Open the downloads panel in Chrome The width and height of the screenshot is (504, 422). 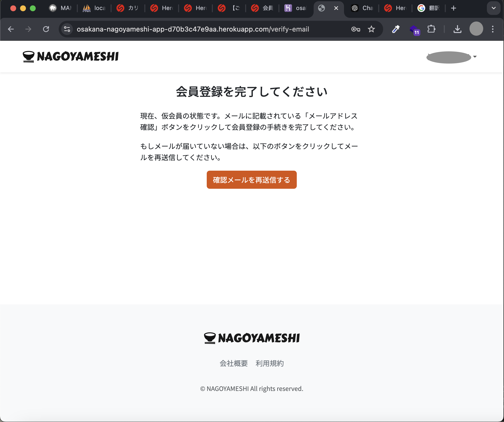[x=457, y=29]
